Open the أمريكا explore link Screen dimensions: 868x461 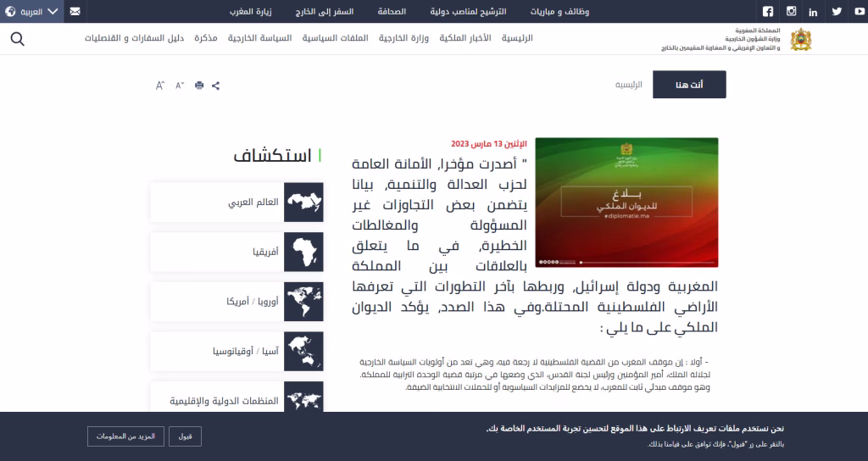pos(237,302)
